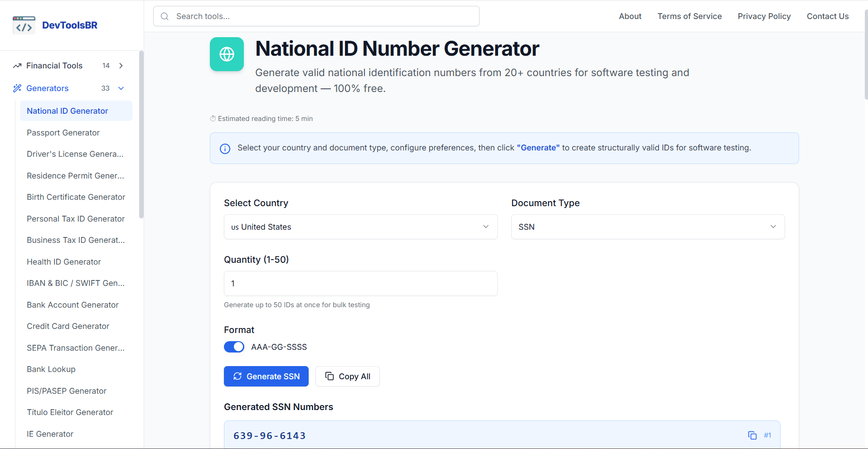
Task: Open the Document Type dropdown
Action: point(648,227)
